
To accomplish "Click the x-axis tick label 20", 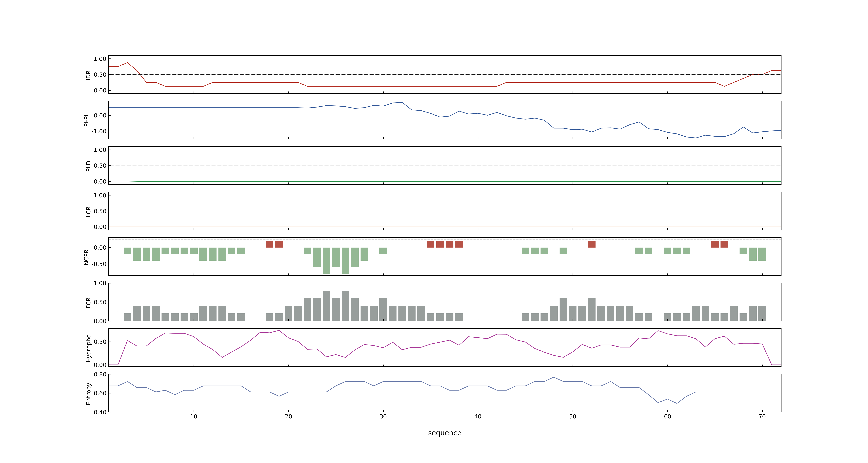I will coord(288,416).
